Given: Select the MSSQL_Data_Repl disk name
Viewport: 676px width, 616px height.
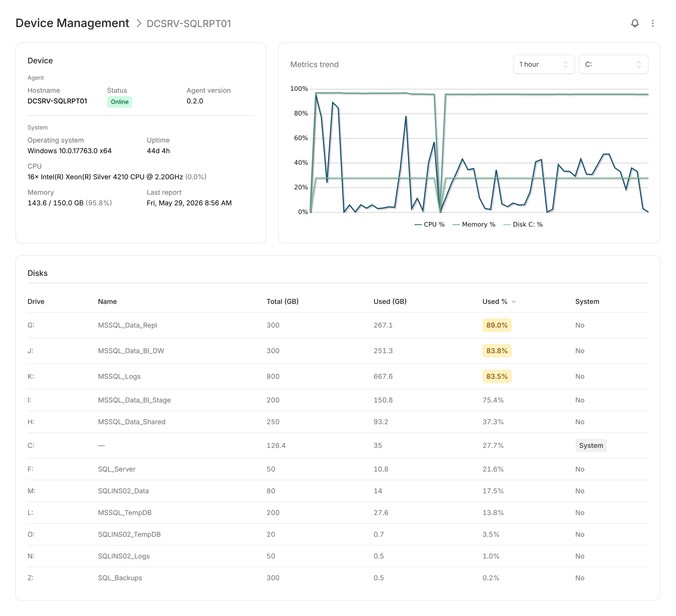Looking at the screenshot, I should 127,325.
